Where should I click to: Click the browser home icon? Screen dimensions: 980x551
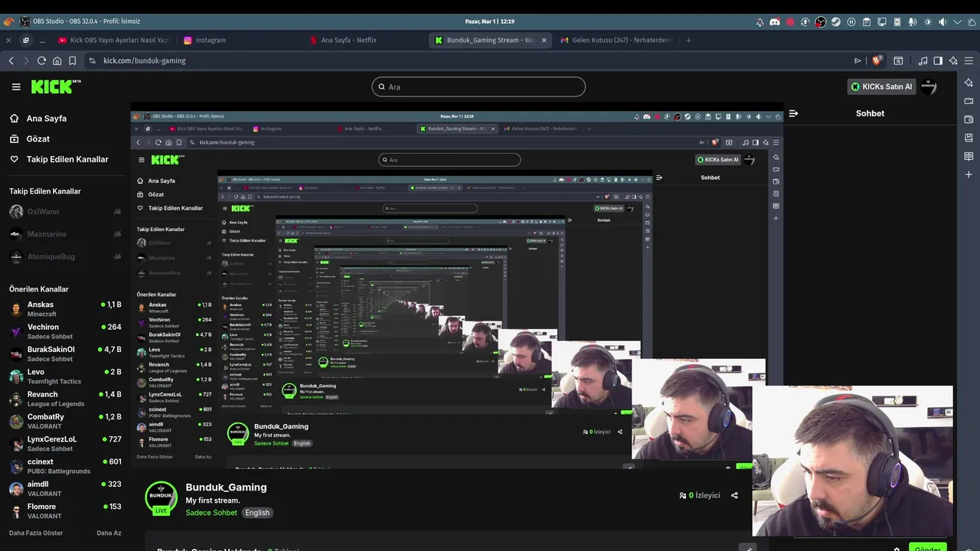[x=57, y=60]
